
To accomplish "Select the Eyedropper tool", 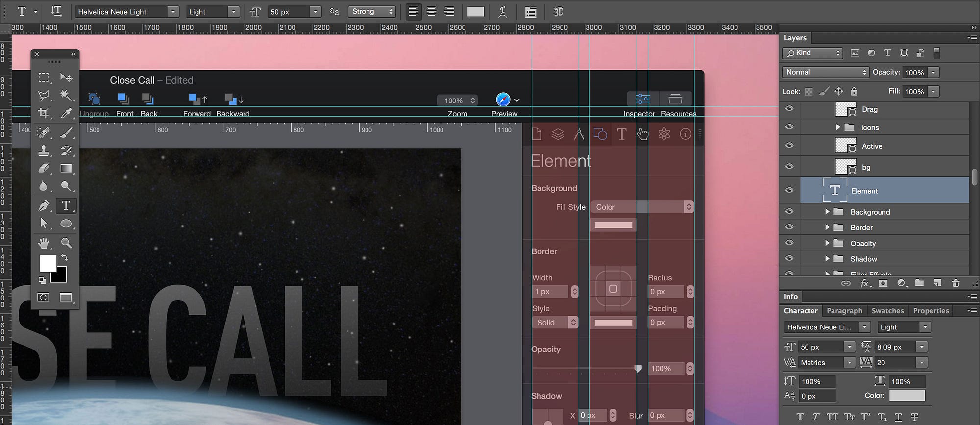I will (x=66, y=113).
